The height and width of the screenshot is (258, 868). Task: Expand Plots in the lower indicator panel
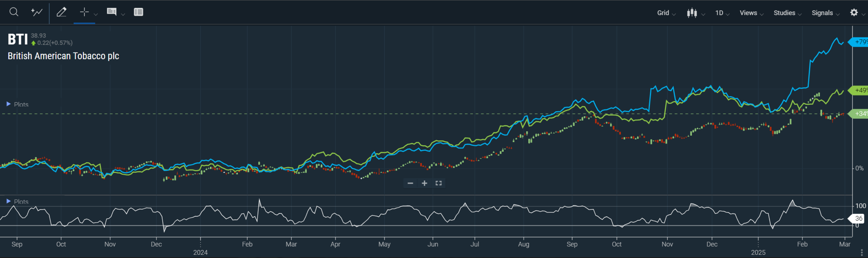[18, 201]
